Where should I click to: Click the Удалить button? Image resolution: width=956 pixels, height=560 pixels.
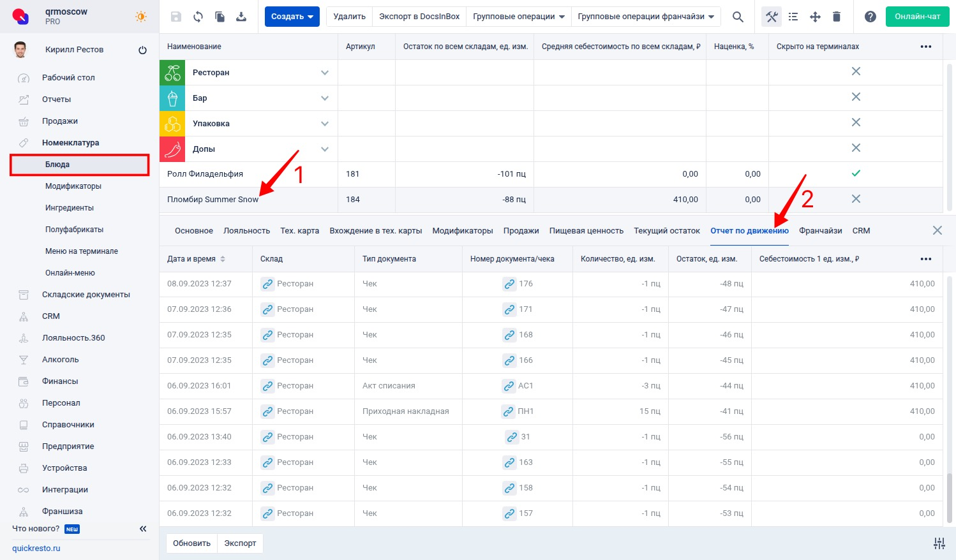[x=350, y=17]
